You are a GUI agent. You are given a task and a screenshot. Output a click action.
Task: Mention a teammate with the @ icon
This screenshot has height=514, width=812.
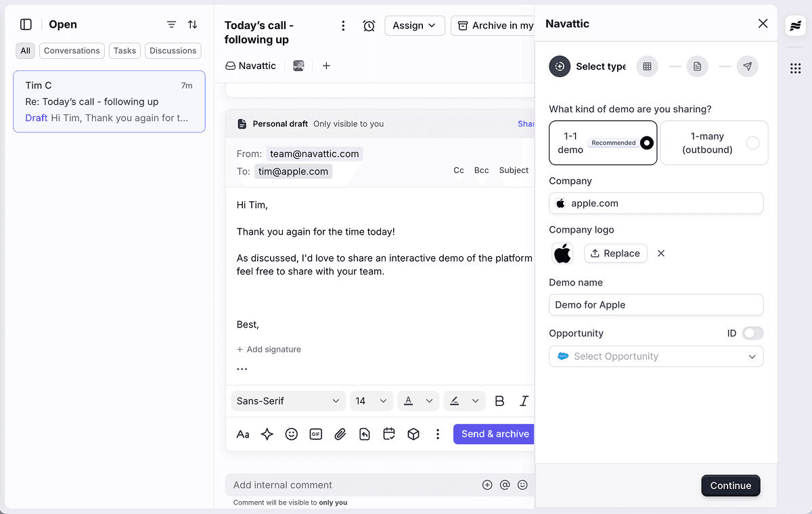coord(505,485)
